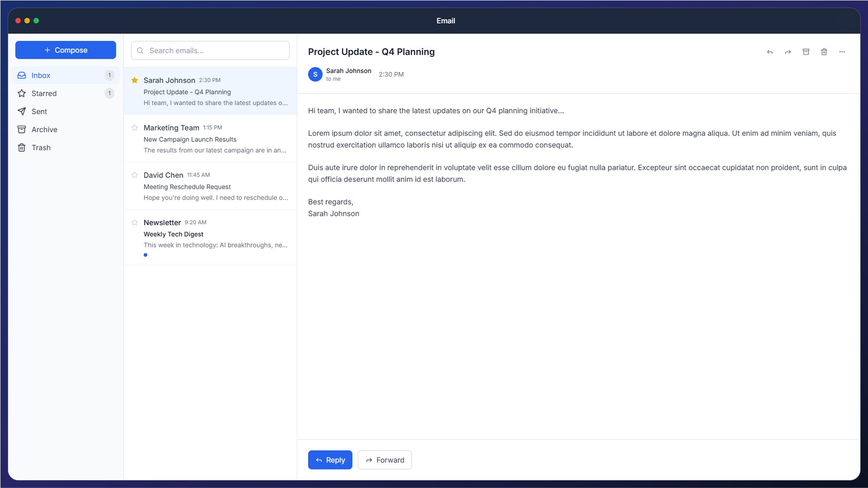
Task: Click Sarah Johnson's avatar circle
Action: [x=315, y=74]
